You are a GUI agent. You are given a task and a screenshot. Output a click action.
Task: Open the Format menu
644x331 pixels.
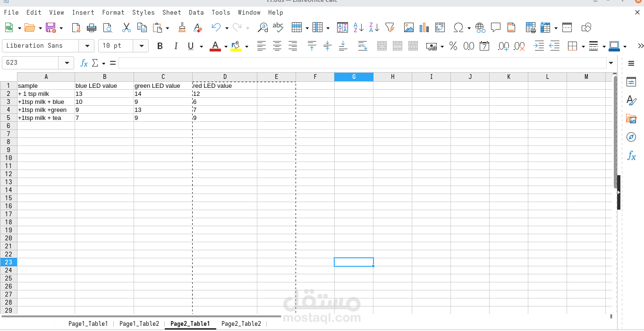(113, 12)
